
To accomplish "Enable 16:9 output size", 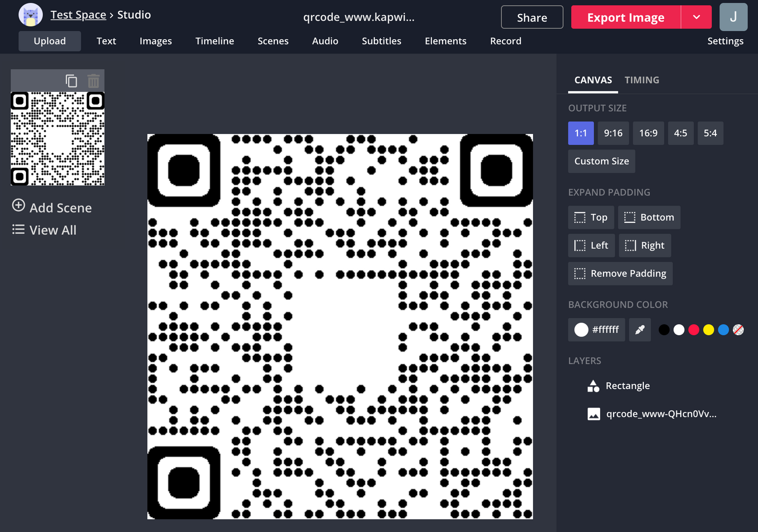I will [648, 133].
